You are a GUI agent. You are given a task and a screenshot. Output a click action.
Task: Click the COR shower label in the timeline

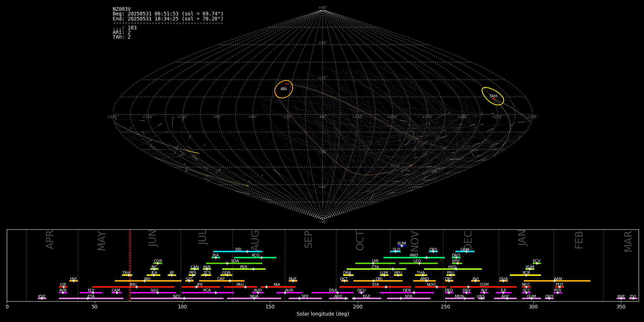158,261
